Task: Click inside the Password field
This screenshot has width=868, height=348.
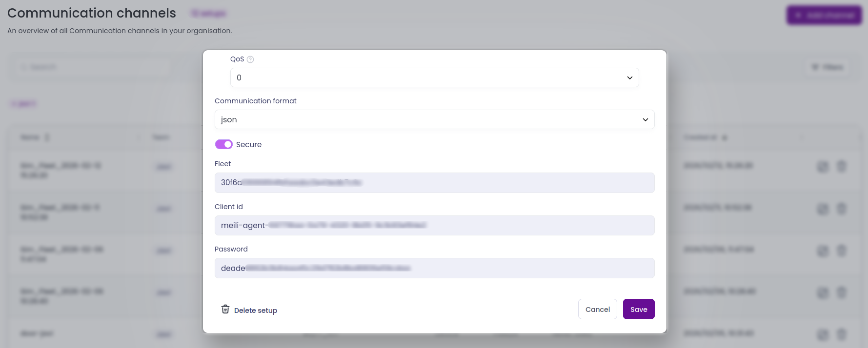Action: (434, 268)
